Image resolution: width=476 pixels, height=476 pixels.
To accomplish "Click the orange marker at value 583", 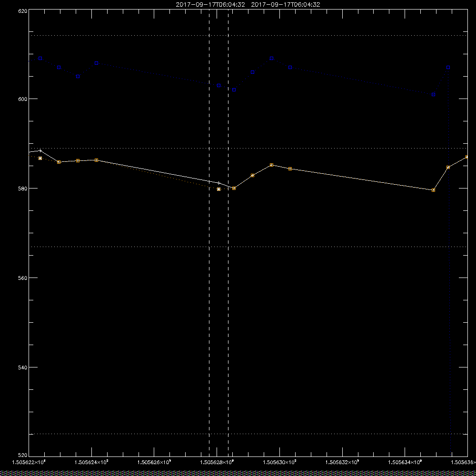I will (253, 176).
